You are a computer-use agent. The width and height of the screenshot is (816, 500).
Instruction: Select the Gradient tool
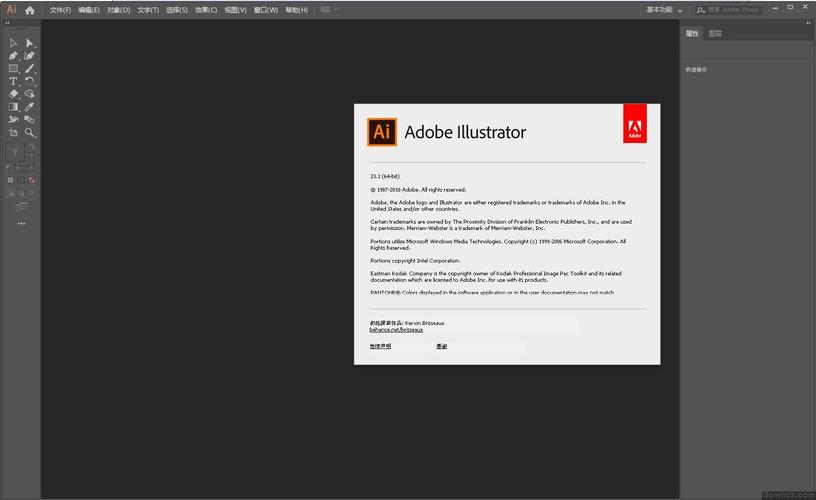click(x=13, y=107)
